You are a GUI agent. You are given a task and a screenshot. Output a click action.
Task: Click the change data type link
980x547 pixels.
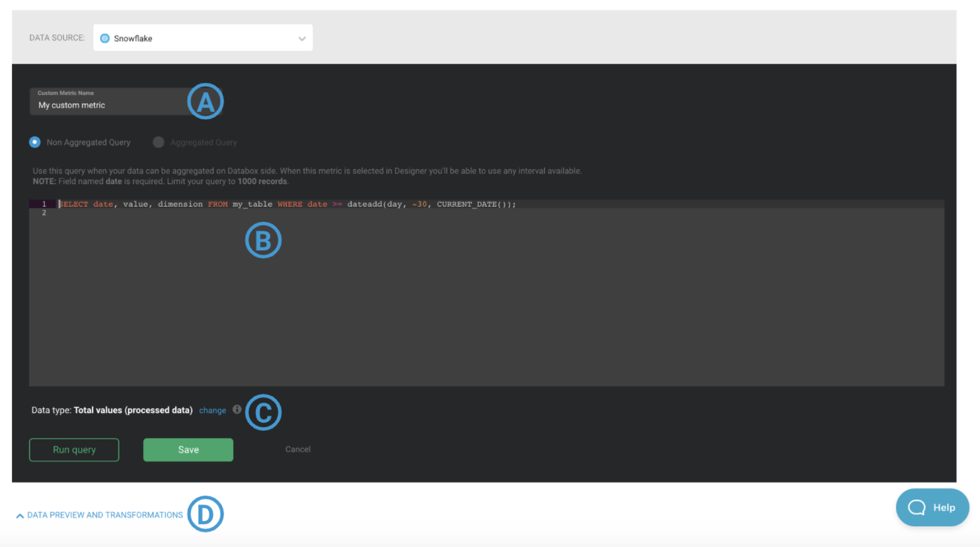click(x=212, y=411)
